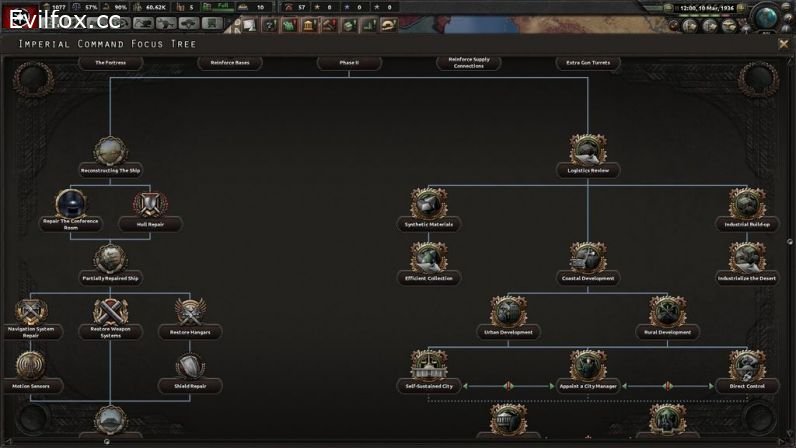796x448 pixels.
Task: Select the Industrialize the Desert focus icon
Action: [x=747, y=259]
